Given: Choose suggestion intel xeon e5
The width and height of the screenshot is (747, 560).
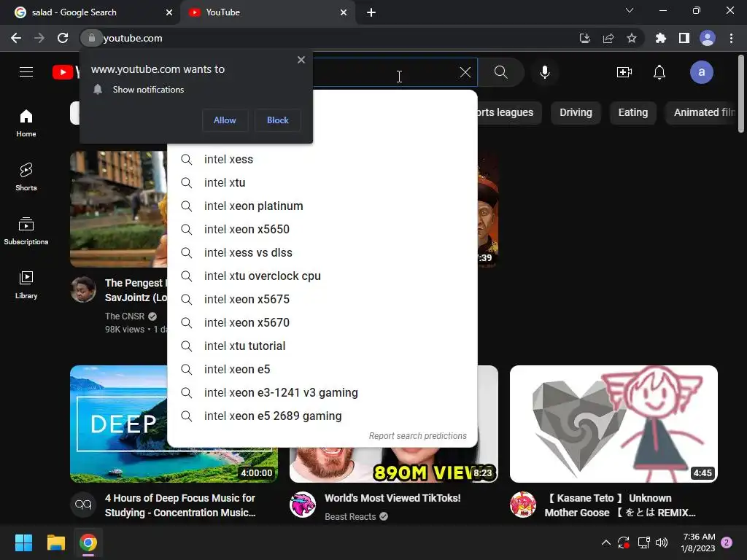Looking at the screenshot, I should [x=322, y=370].
